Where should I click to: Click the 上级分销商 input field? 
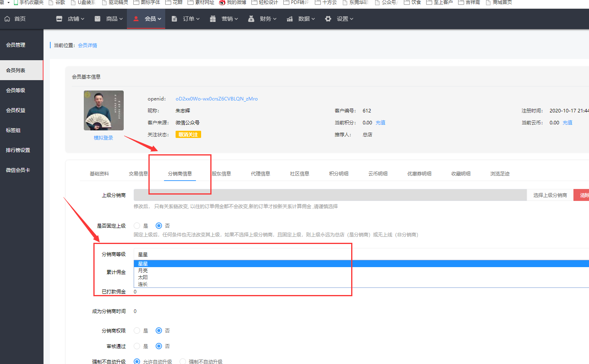coord(330,195)
